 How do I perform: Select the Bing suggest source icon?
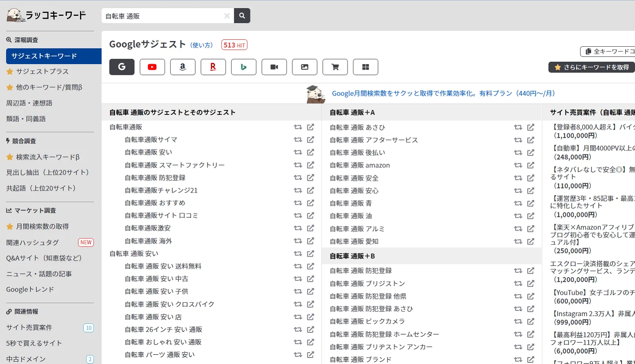(x=244, y=67)
